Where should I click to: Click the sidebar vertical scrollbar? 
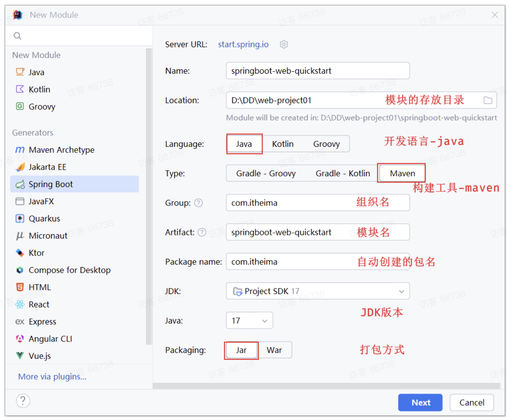149,196
